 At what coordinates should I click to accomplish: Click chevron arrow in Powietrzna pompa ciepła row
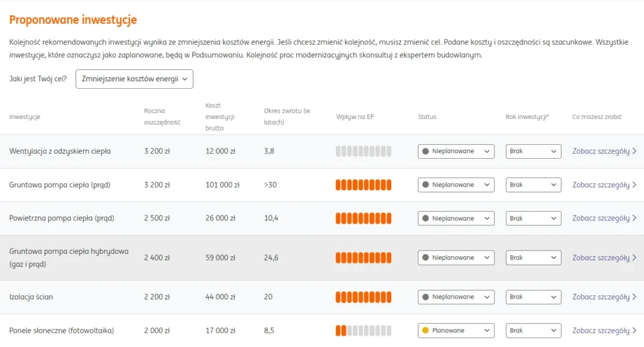[x=634, y=219]
